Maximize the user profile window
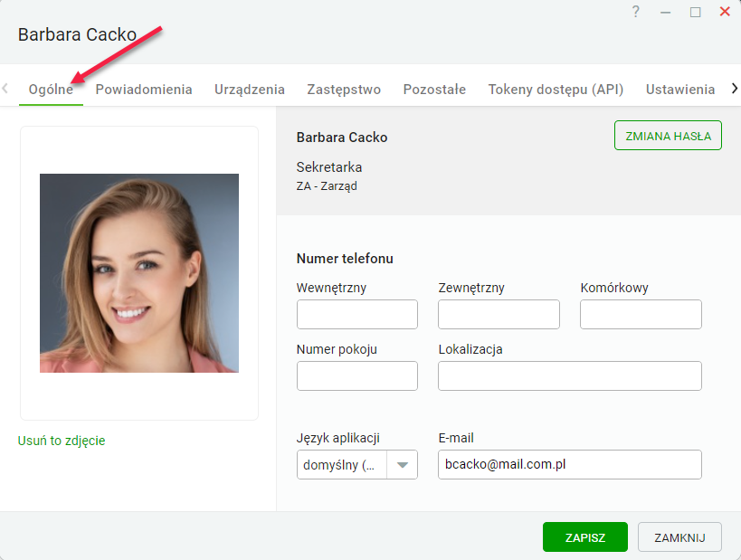Image resolution: width=741 pixels, height=560 pixels. 695,12
